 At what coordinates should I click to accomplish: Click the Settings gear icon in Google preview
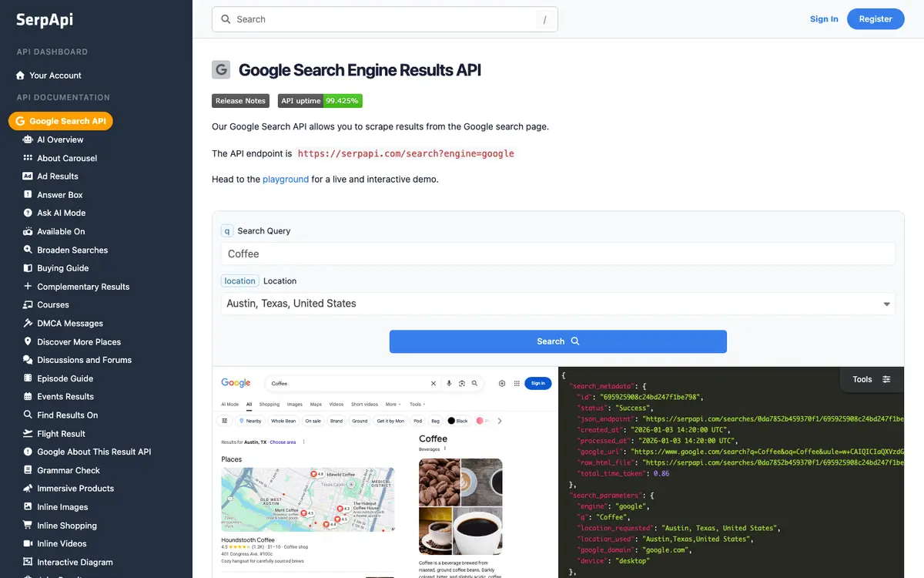tap(502, 383)
